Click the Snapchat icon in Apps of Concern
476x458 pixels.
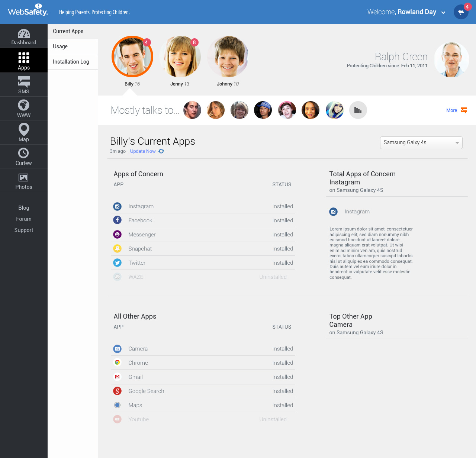click(x=117, y=248)
